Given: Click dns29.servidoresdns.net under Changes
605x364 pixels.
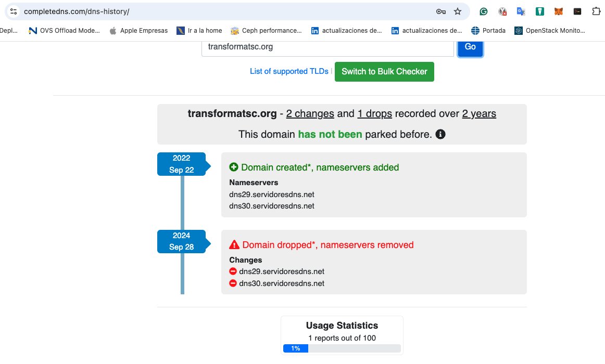Looking at the screenshot, I should (x=282, y=271).
